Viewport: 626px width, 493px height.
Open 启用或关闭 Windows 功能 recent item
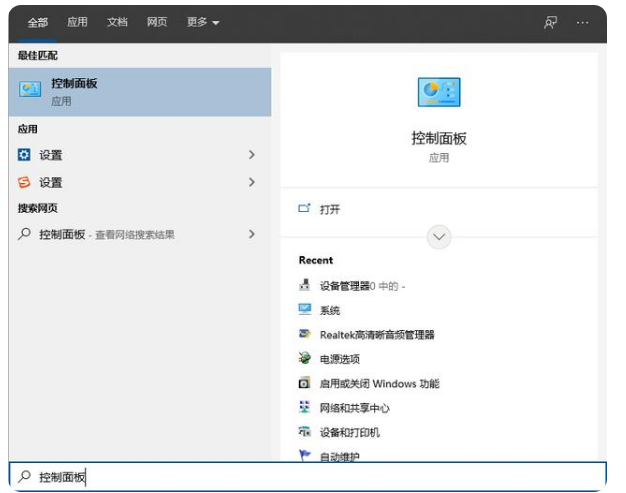379,384
